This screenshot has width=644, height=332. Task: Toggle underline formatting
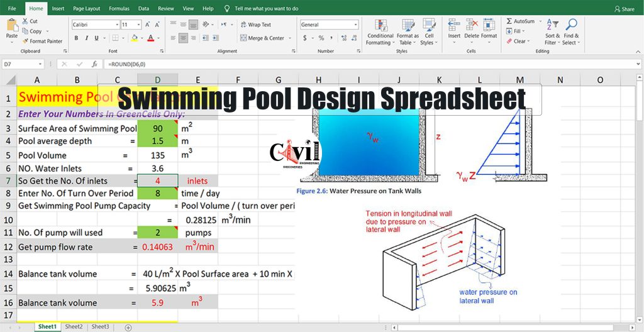click(x=96, y=38)
